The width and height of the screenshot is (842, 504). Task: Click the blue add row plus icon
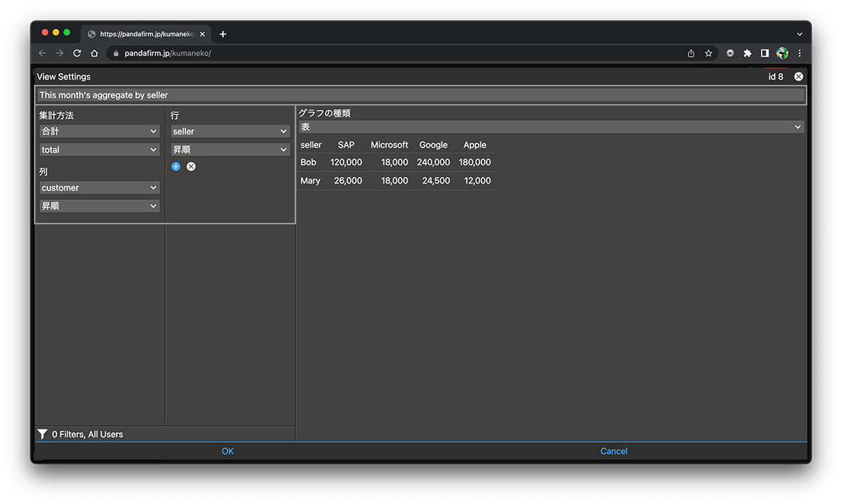(176, 167)
